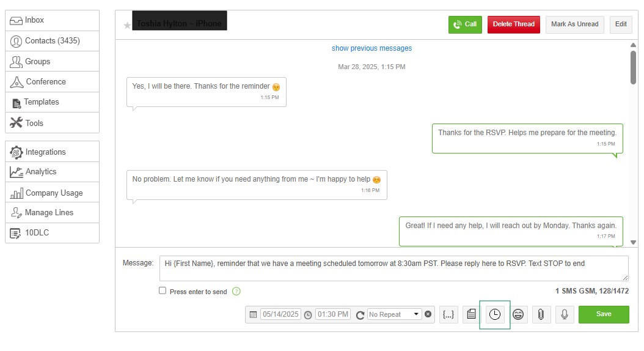644x351 pixels.
Task: Click the conversation scrollbar down arrow
Action: (633, 243)
